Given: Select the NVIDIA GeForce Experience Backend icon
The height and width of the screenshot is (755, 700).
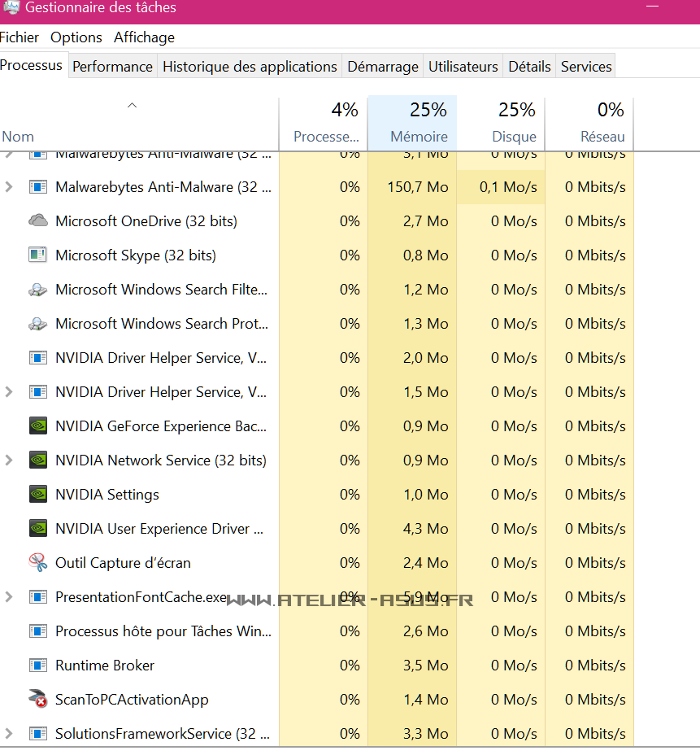Looking at the screenshot, I should [37, 426].
